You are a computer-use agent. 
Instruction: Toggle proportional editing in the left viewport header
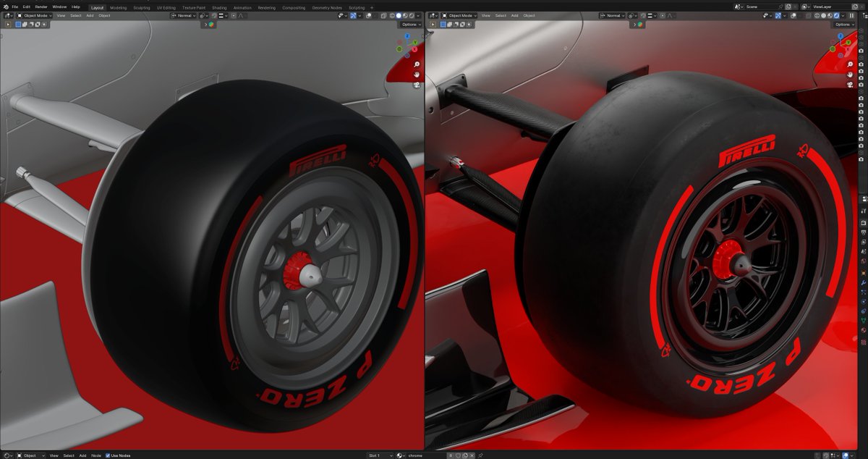coord(233,15)
